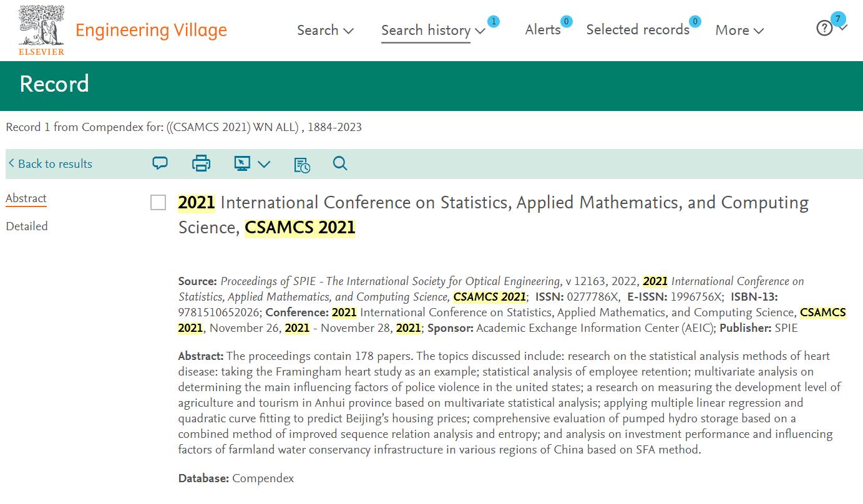The height and width of the screenshot is (504, 863).
Task: Expand the Search dropdown menu
Action: (325, 30)
